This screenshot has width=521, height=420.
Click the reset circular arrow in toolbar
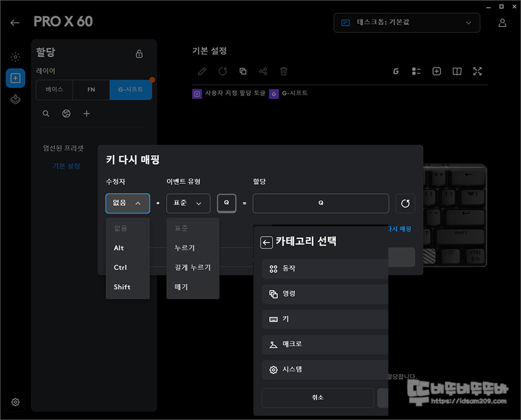pos(223,71)
